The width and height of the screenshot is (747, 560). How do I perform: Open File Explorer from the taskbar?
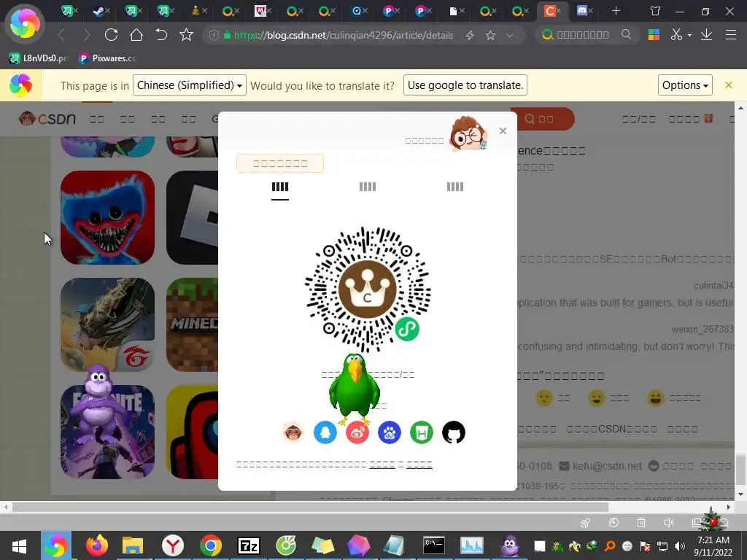(x=133, y=545)
